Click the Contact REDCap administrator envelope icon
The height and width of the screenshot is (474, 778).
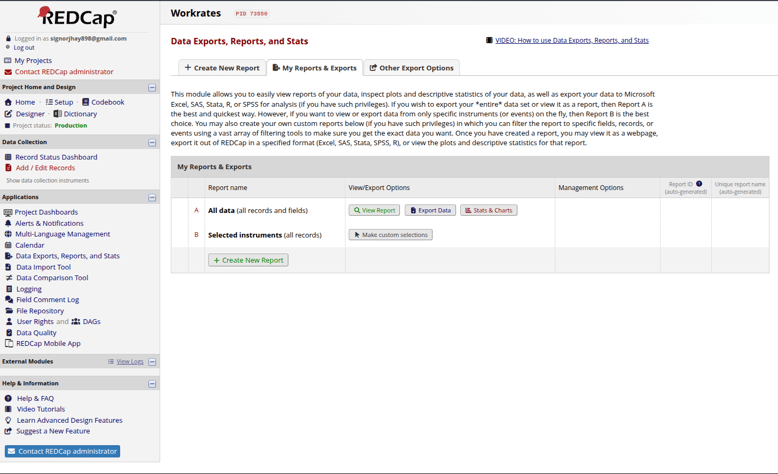pyautogui.click(x=8, y=72)
